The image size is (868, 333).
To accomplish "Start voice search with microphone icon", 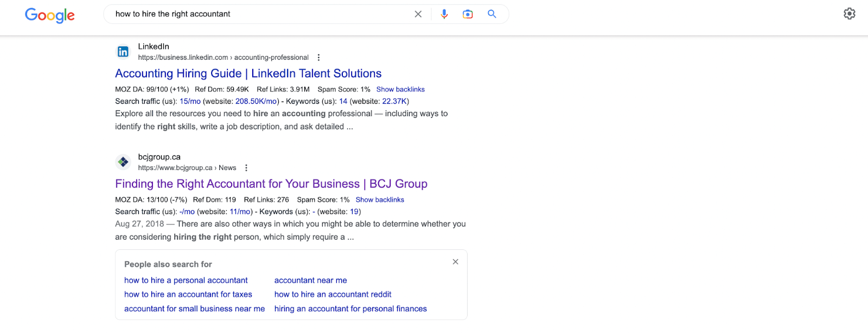I will point(444,14).
